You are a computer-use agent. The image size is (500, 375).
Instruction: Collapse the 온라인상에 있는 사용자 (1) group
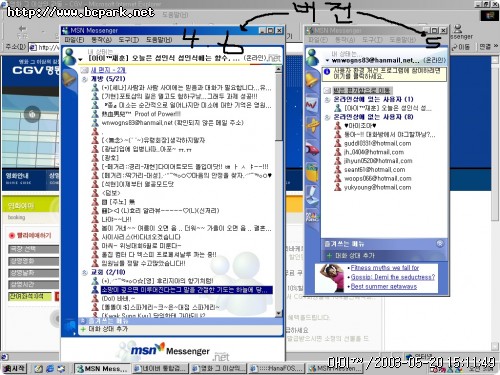(327, 99)
